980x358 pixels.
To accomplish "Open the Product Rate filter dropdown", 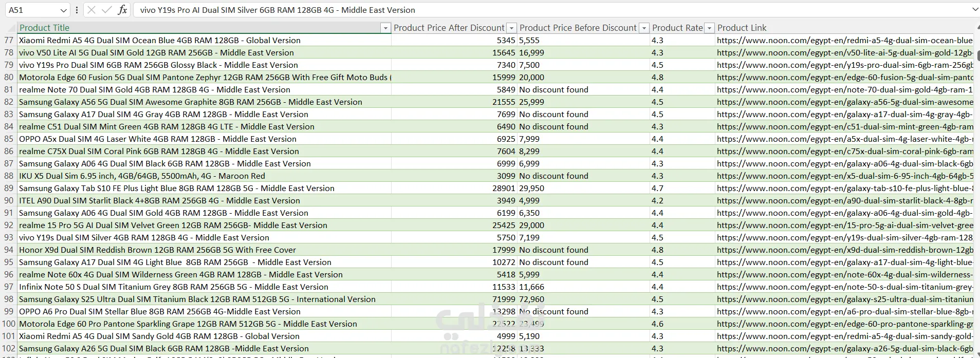I will click(x=709, y=28).
